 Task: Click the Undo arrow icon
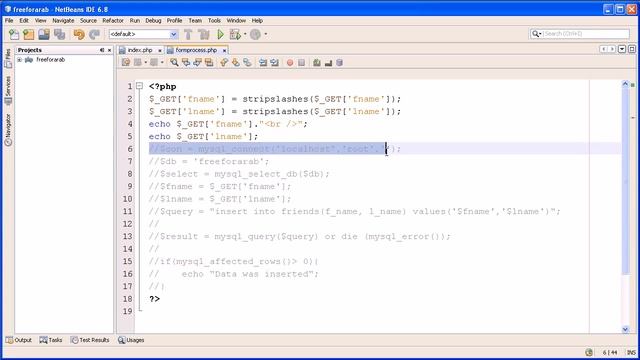pyautogui.click(x=79, y=34)
